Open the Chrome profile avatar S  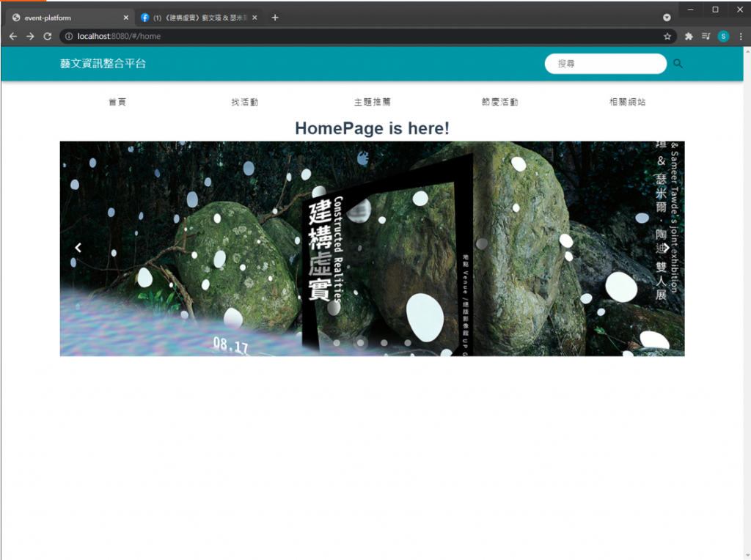click(x=723, y=37)
